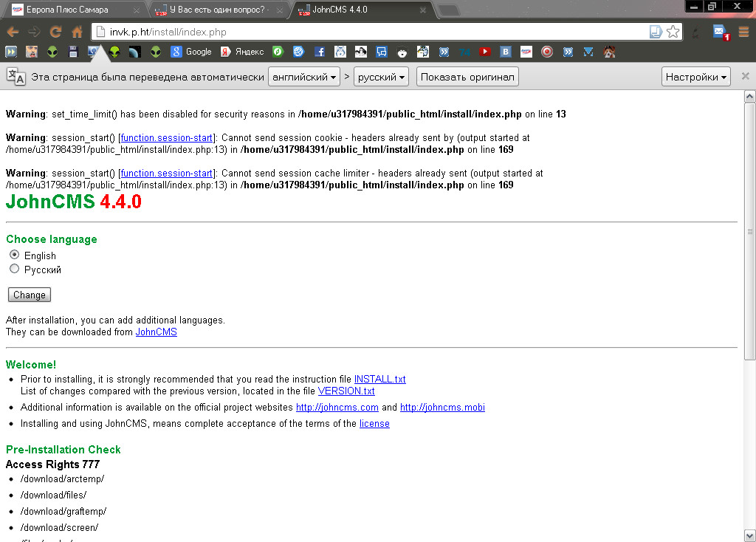Open the green circle bookmark icon
Screen dimensions: 756x542
[x=278, y=52]
